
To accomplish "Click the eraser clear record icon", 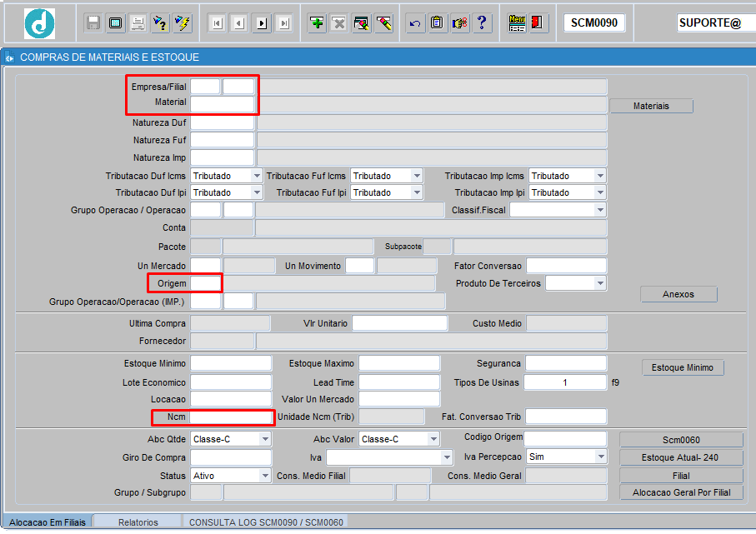I will pos(384,23).
